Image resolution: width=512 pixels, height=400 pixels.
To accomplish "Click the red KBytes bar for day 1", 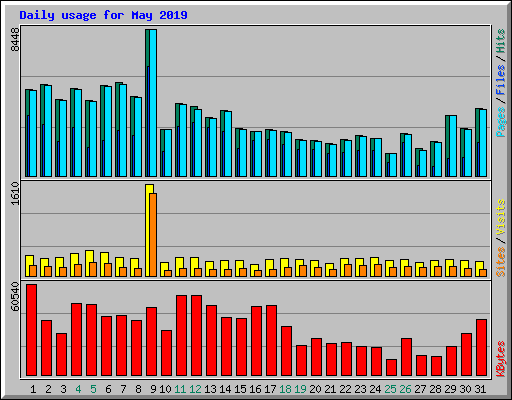I will [32, 330].
